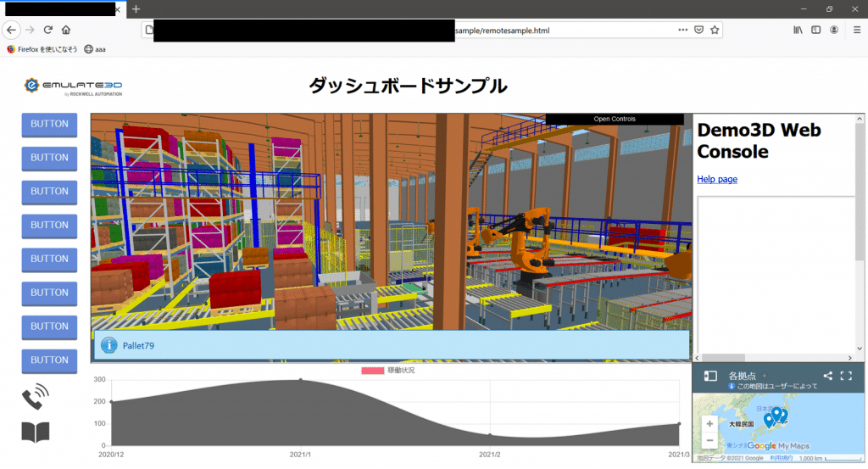
Task: Select the Pallet79 info bar
Action: (x=392, y=345)
